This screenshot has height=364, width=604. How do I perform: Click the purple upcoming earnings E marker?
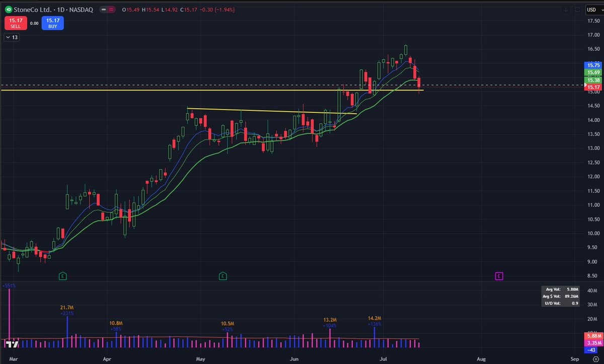(x=499, y=276)
